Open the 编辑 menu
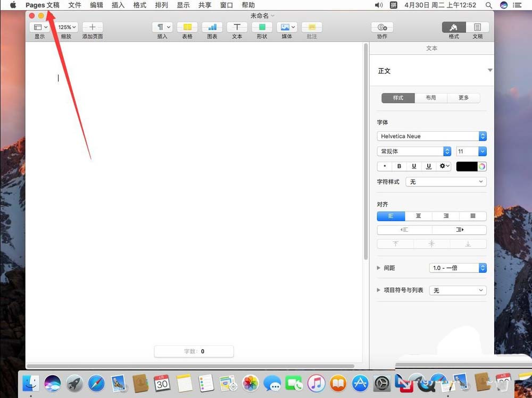532x398 pixels. (96, 5)
